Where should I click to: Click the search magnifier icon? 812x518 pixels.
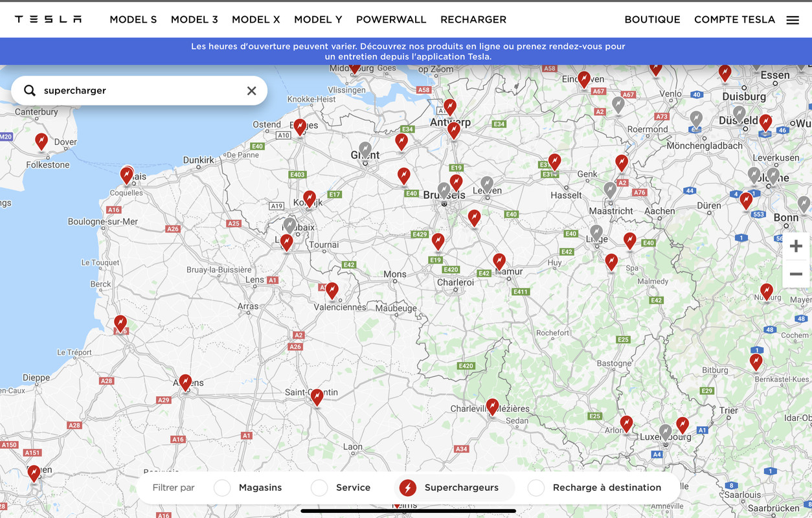30,91
